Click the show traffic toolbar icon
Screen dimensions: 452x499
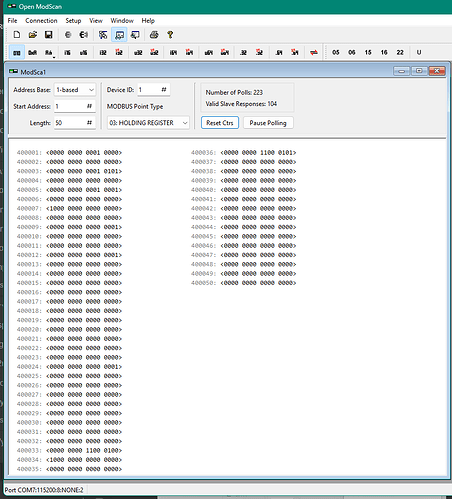tap(135, 35)
